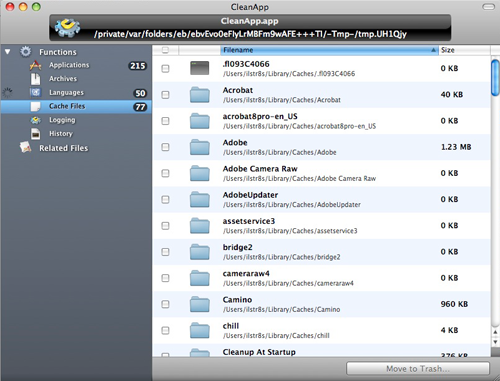Screen dimensions: 500x381
Task: Click the Languages icon in sidebar
Action: point(35,92)
